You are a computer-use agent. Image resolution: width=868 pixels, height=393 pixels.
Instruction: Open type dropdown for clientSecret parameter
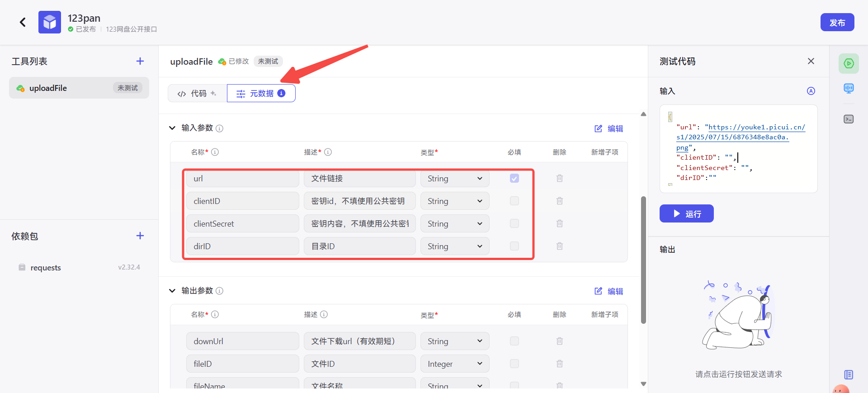(x=455, y=223)
